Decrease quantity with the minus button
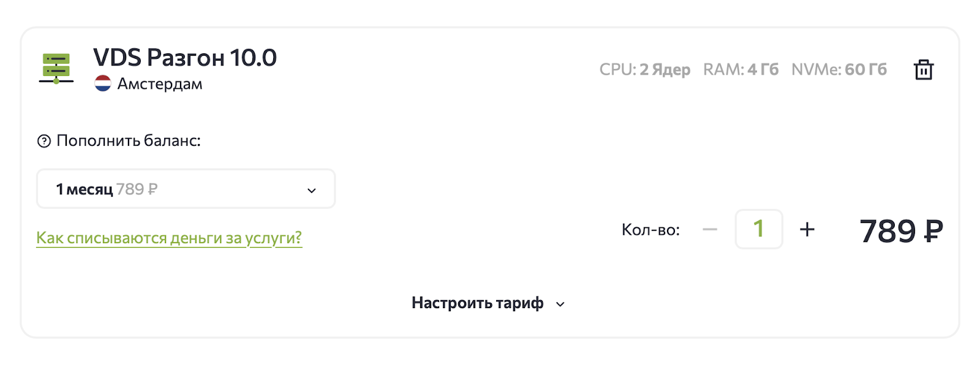980x367 pixels. click(710, 230)
